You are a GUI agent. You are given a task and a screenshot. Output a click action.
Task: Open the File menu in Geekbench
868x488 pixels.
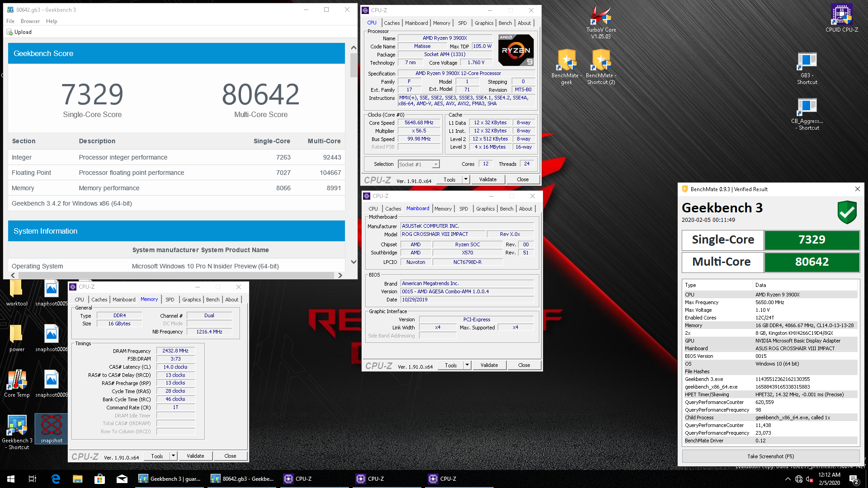[10, 21]
